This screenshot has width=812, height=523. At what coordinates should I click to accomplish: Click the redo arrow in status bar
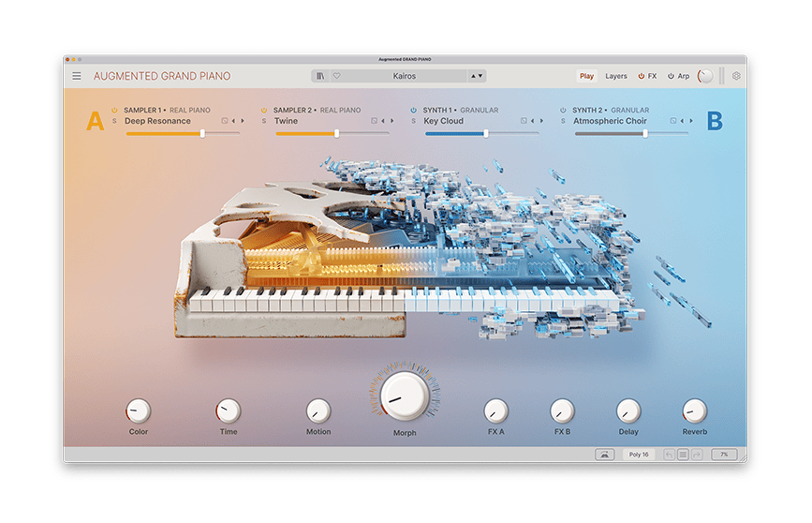pos(696,455)
